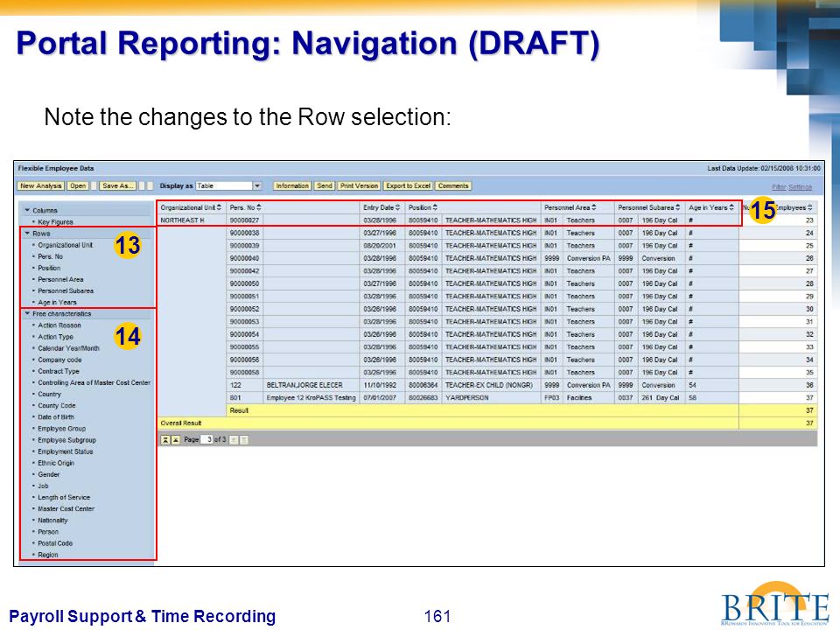Select Nationality characteristic

[53, 520]
